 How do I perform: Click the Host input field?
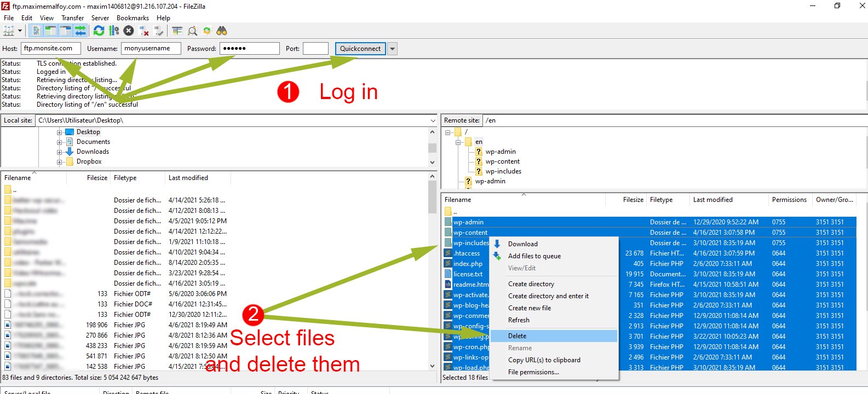click(x=50, y=49)
